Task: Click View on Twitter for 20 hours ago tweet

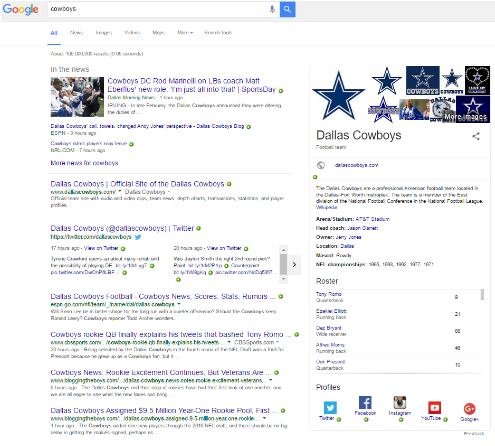Action: tap(224, 248)
